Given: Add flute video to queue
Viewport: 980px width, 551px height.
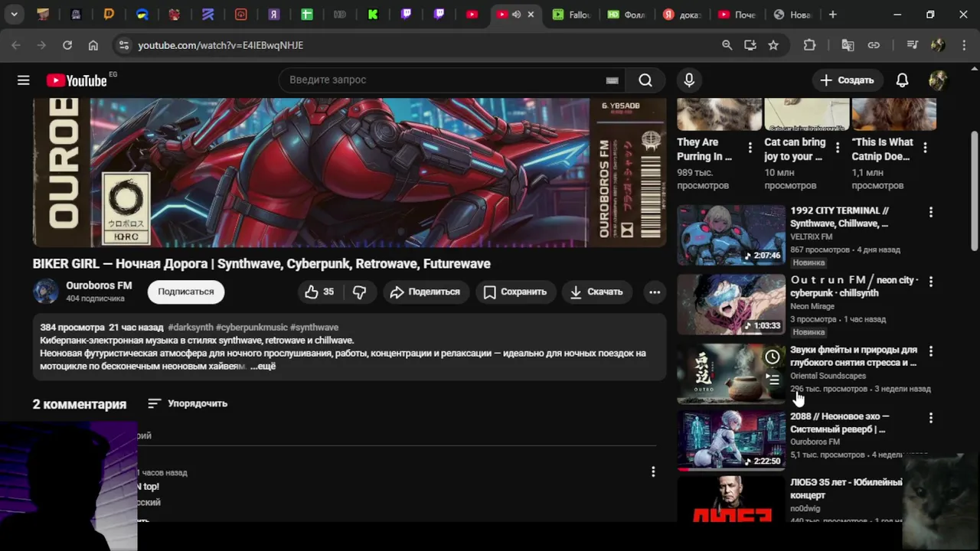Looking at the screenshot, I should coord(773,379).
